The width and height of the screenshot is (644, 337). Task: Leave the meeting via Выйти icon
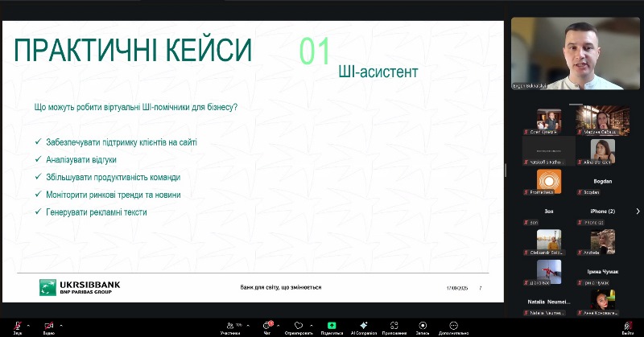click(628, 326)
